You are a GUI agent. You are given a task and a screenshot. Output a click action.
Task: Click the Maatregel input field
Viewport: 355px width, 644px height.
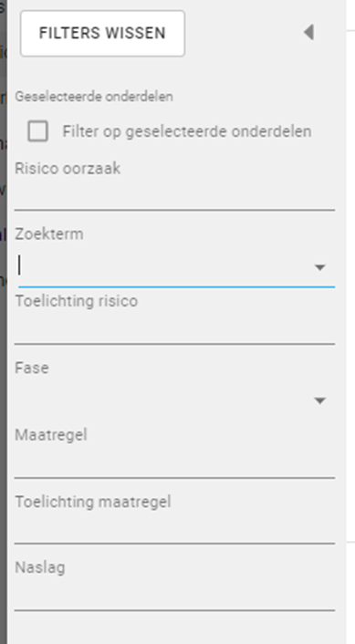(174, 464)
